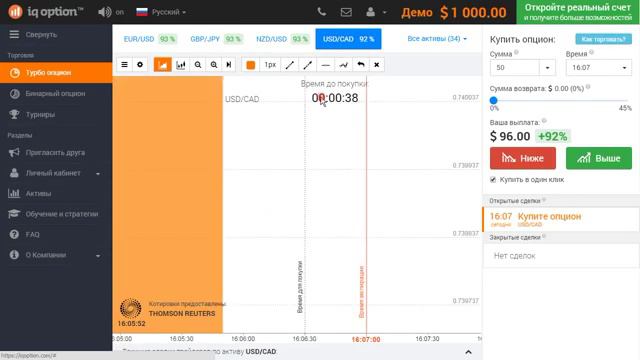Select the ray line drawing tool
The image size is (640, 360).
(x=307, y=64)
